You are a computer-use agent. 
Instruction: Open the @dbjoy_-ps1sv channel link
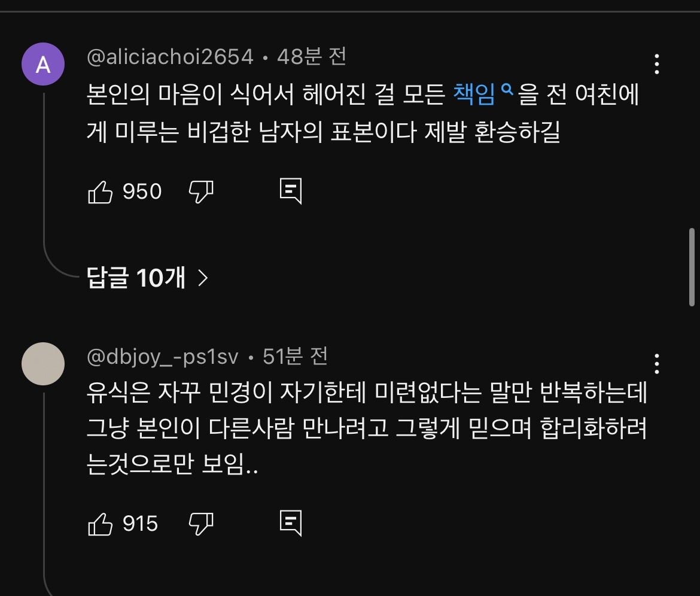(x=163, y=357)
